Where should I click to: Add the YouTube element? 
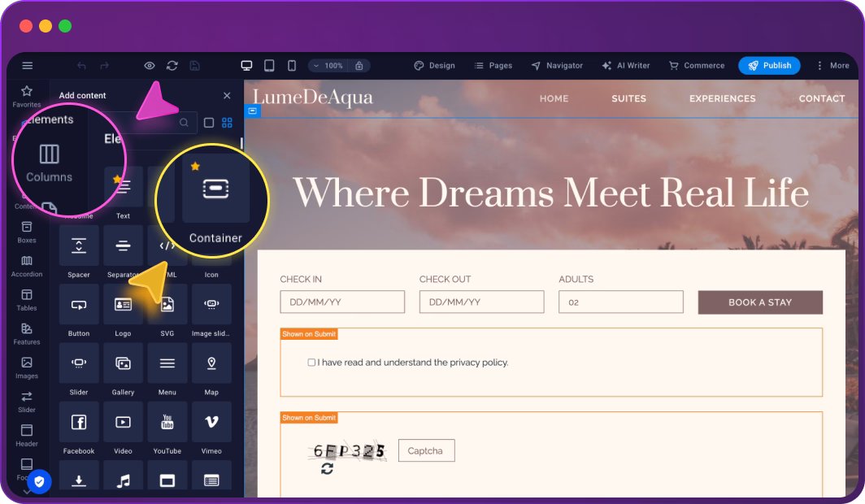[167, 422]
